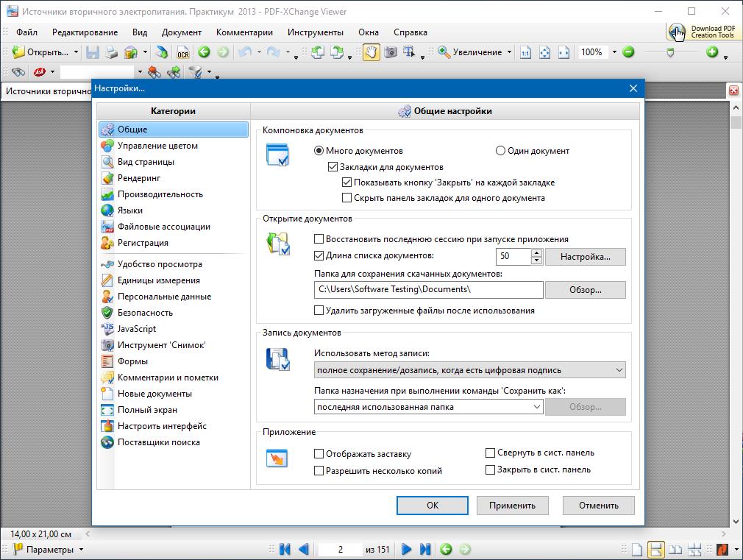This screenshot has height=560, width=743.
Task: Enable 'Отображать заставку' checkbox
Action: click(319, 454)
